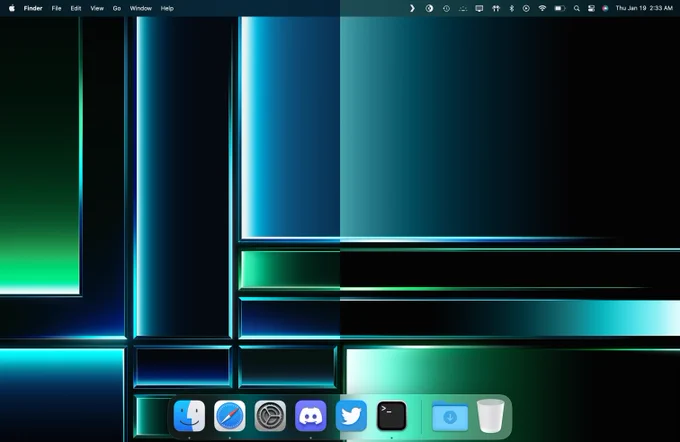Click the half-circle icon next to chevron
680x442 pixels.
[x=429, y=8]
